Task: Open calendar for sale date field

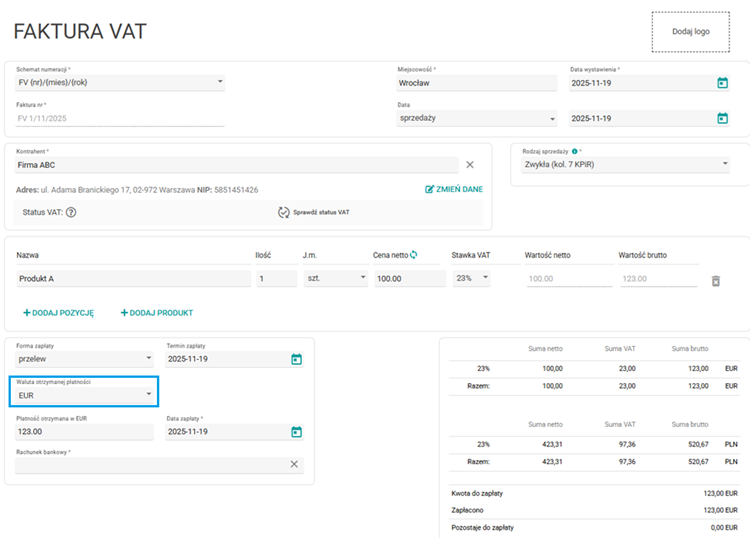Action: point(722,118)
